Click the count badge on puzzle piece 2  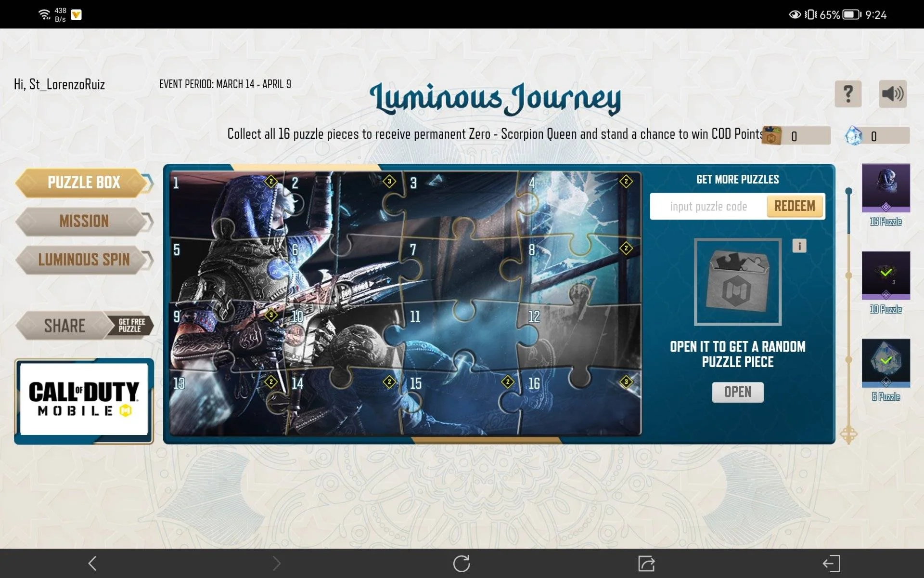(389, 182)
